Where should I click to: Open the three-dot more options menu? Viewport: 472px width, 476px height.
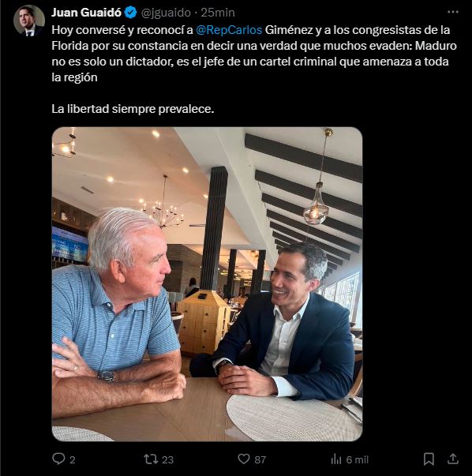pyautogui.click(x=452, y=12)
